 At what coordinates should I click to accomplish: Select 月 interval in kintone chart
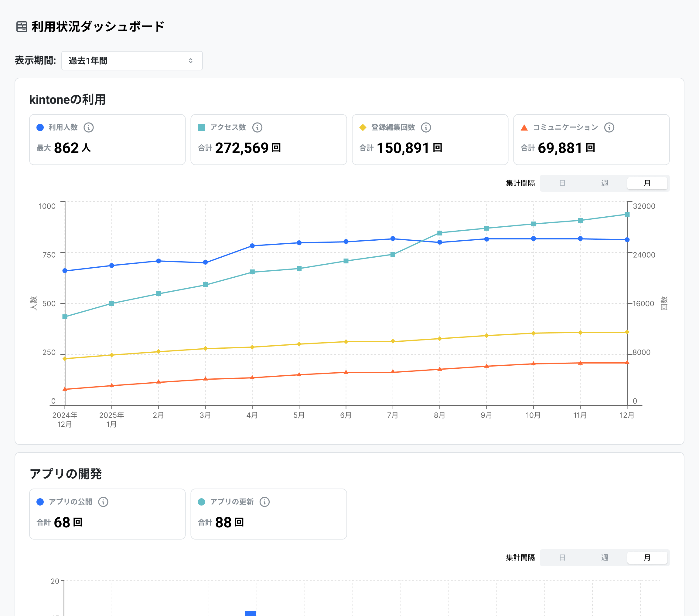(647, 183)
